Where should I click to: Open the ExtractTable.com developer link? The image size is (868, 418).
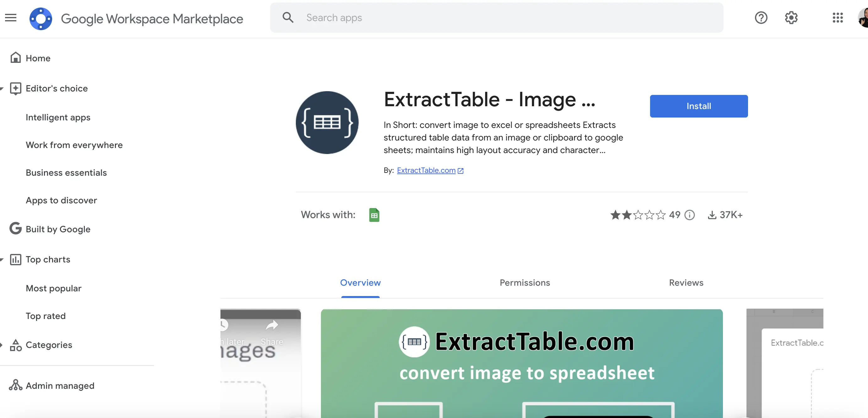426,170
